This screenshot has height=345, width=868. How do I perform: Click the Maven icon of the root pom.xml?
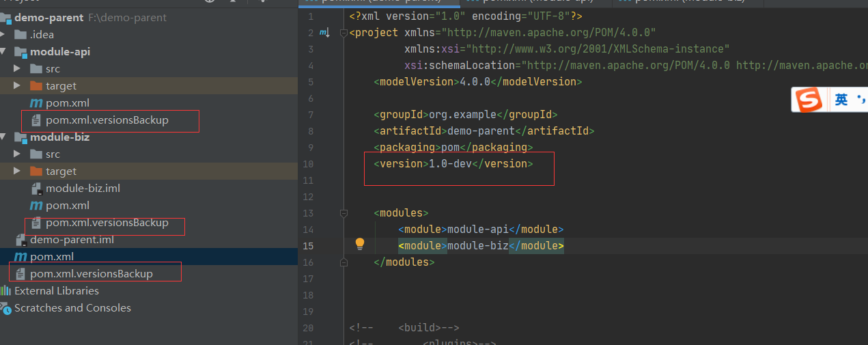coord(20,257)
